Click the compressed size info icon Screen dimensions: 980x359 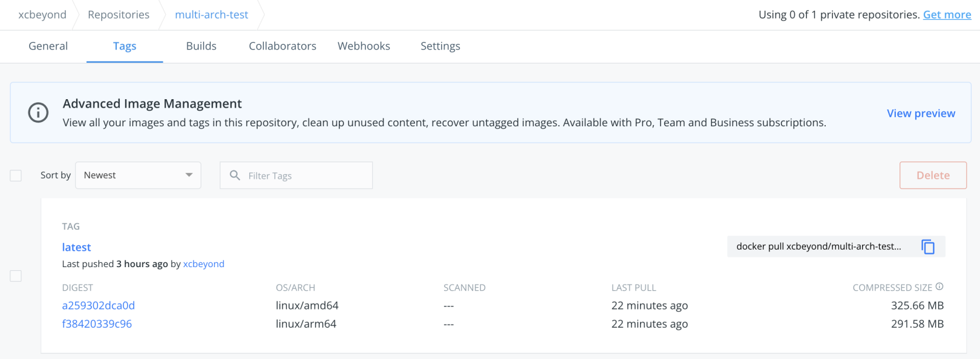pos(939,286)
